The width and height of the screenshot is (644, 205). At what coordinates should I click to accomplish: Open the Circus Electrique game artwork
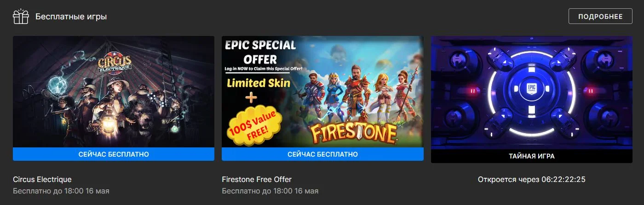[x=114, y=92]
